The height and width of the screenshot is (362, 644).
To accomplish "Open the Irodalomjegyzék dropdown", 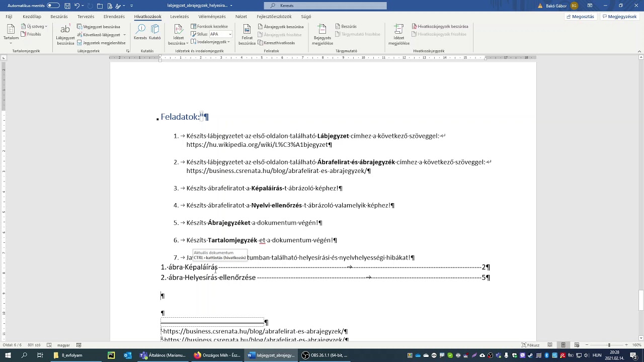I will pyautogui.click(x=210, y=42).
